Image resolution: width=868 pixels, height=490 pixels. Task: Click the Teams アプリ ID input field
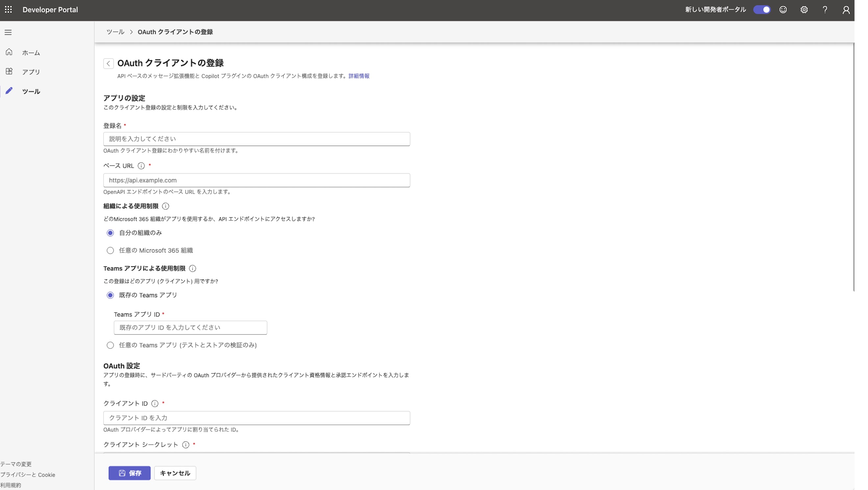(x=190, y=328)
